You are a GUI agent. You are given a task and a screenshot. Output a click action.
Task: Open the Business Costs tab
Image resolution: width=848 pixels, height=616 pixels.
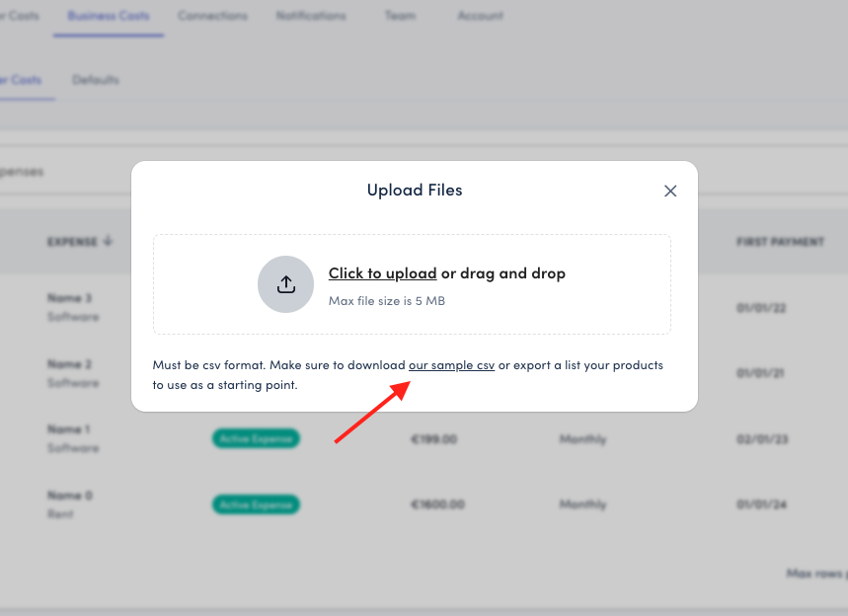pyautogui.click(x=109, y=16)
